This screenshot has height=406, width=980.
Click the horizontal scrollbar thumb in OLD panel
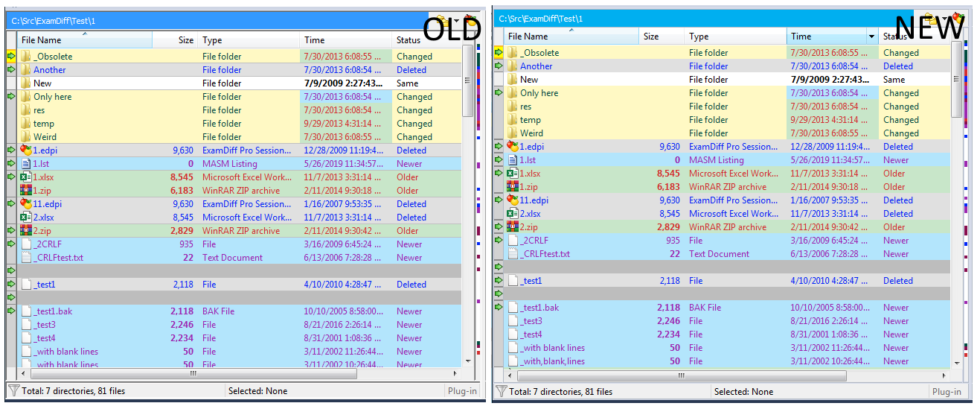(193, 373)
